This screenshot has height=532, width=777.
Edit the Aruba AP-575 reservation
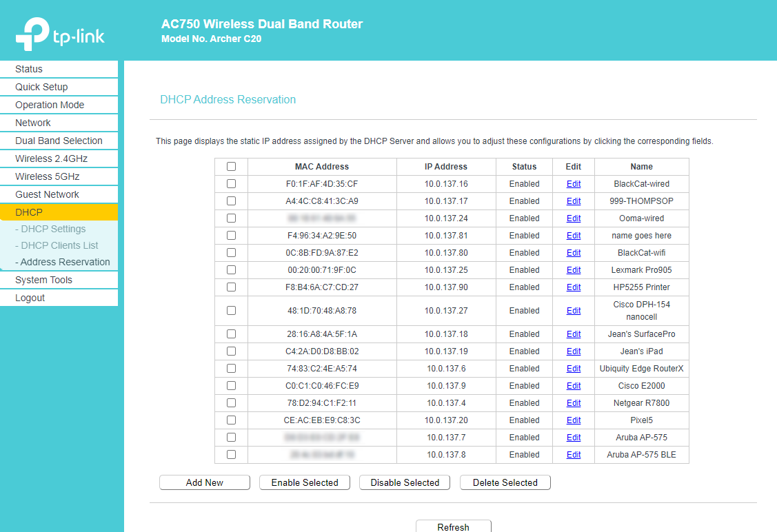point(574,438)
